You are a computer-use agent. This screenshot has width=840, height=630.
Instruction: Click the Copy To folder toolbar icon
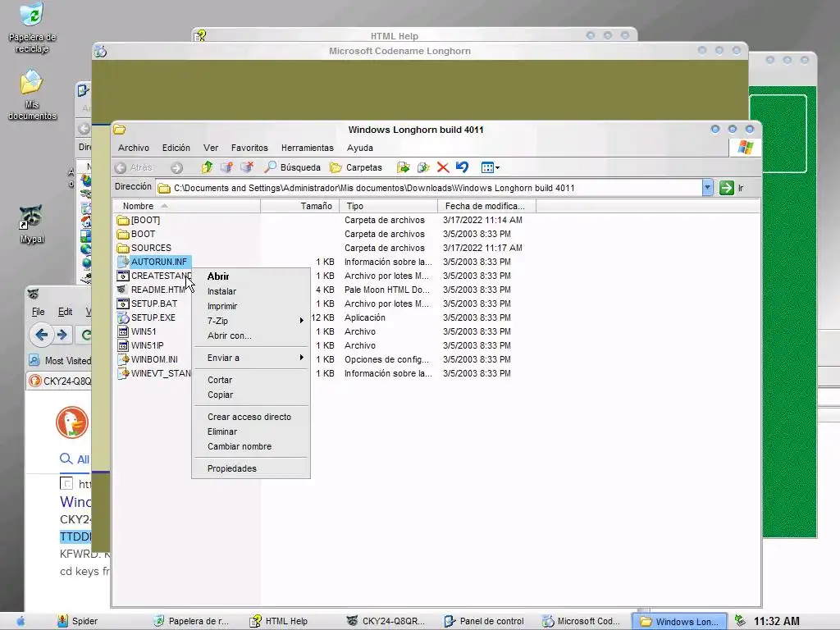pos(423,167)
